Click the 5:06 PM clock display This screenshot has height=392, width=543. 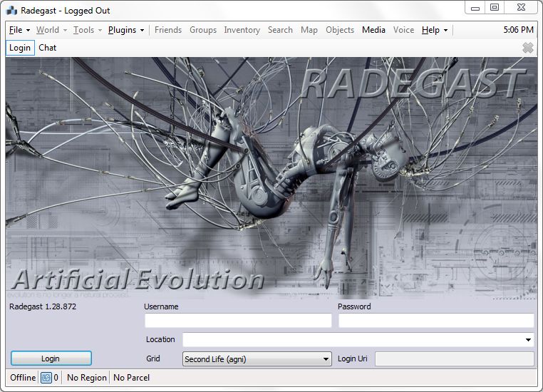click(x=518, y=30)
